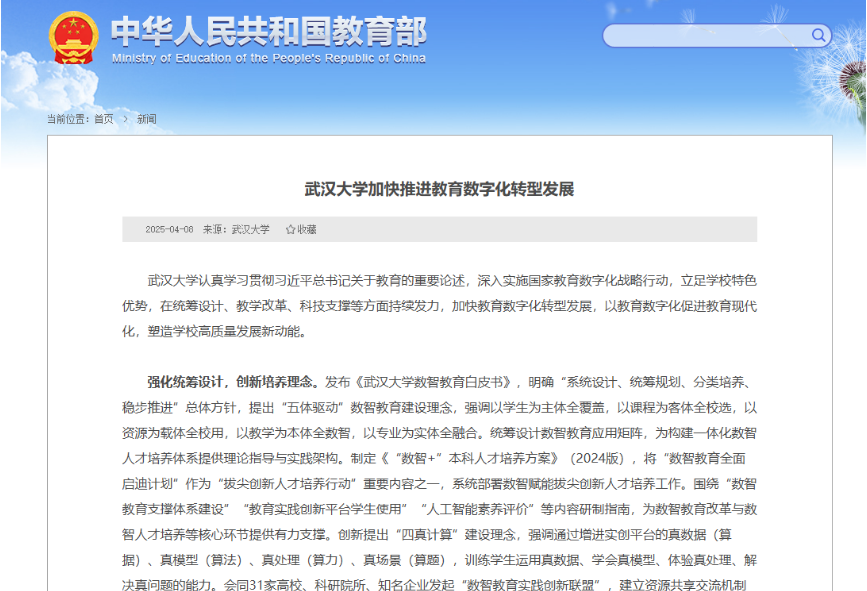Click the Ministry of Education English subtitle
Image resolution: width=867 pixels, height=591 pixels.
coord(268,58)
